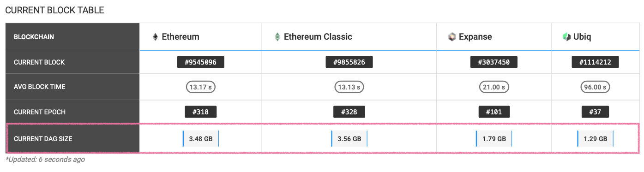The width and height of the screenshot is (644, 172).
Task: Click the Ethereum diamond logo icon
Action: pos(155,37)
